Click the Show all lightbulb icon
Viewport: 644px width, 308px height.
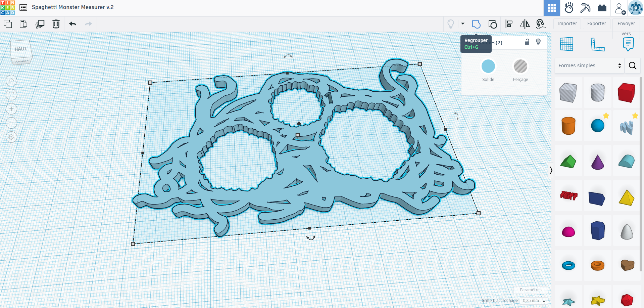(451, 24)
